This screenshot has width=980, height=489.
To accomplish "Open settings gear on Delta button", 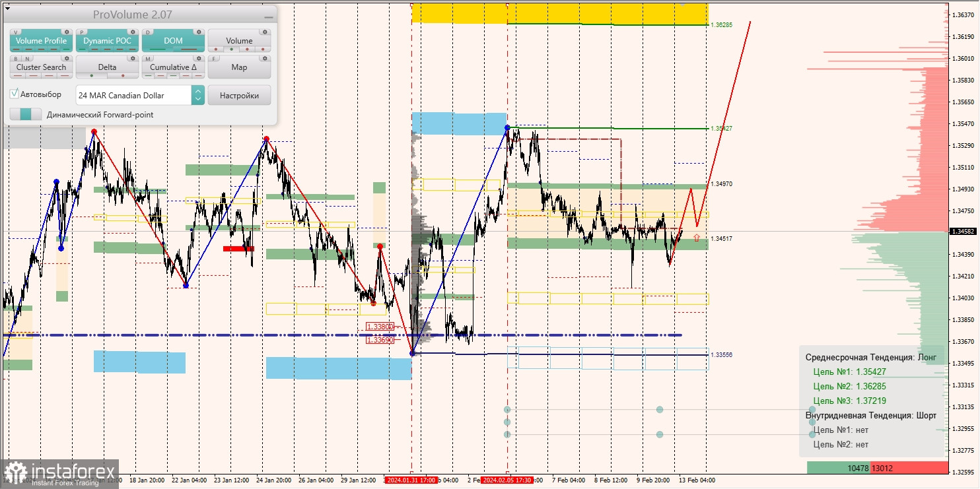I will [133, 58].
